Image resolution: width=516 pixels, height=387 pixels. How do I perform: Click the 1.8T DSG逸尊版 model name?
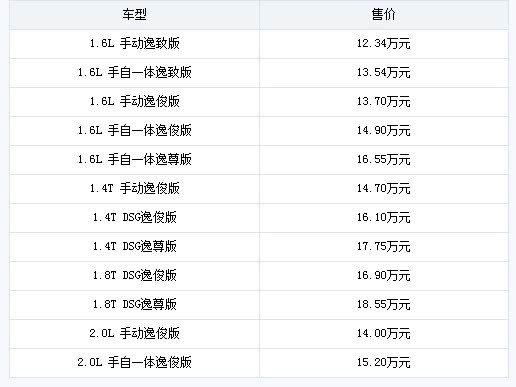[x=134, y=305]
